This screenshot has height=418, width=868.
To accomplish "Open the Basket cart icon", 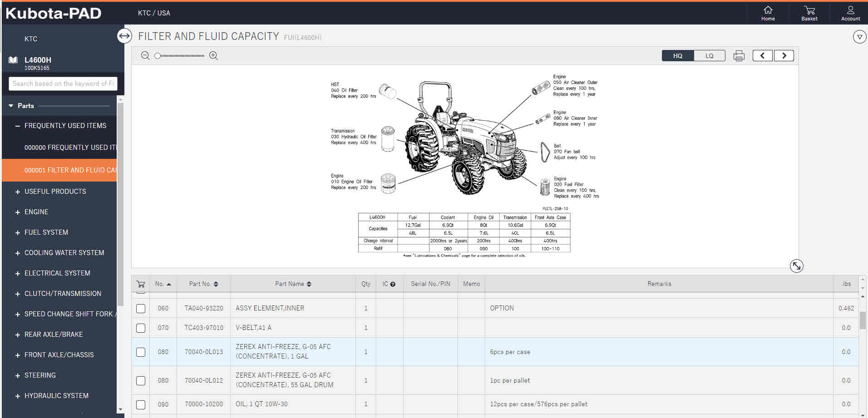I will coord(809,13).
